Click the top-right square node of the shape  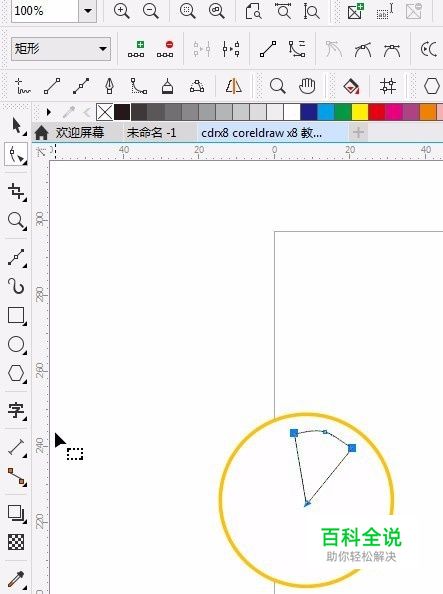coord(352,449)
